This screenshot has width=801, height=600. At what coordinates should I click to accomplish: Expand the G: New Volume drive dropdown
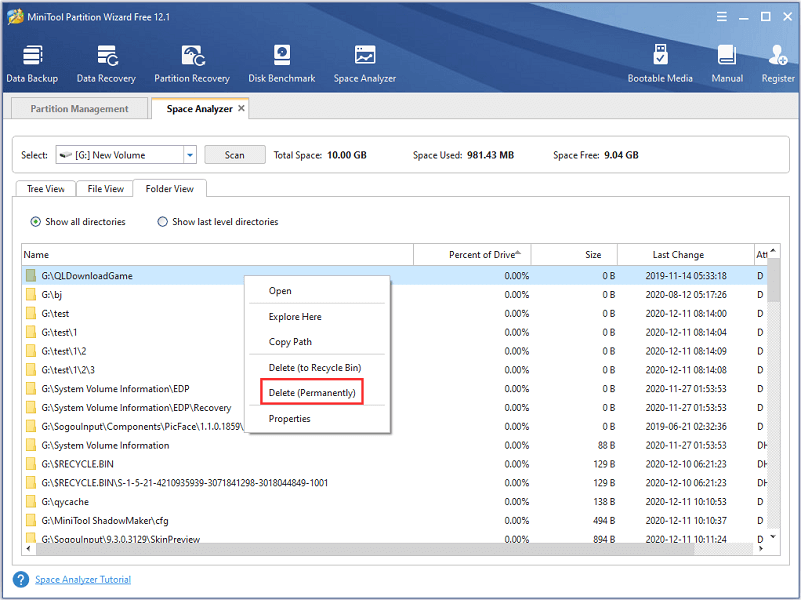coord(189,155)
